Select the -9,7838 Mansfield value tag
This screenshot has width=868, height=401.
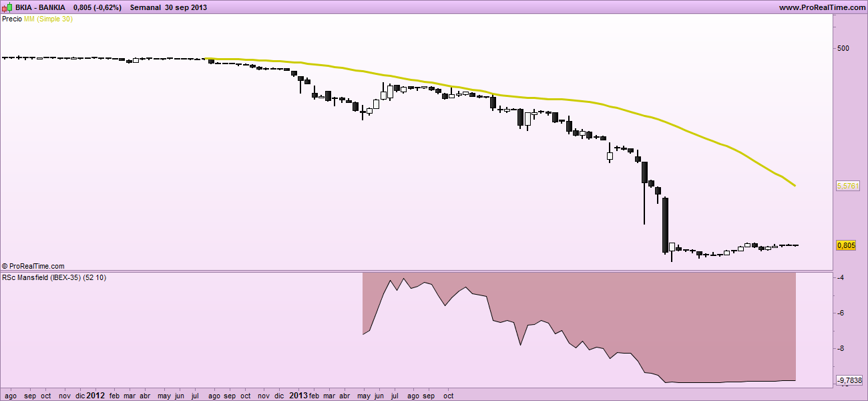pyautogui.click(x=849, y=380)
